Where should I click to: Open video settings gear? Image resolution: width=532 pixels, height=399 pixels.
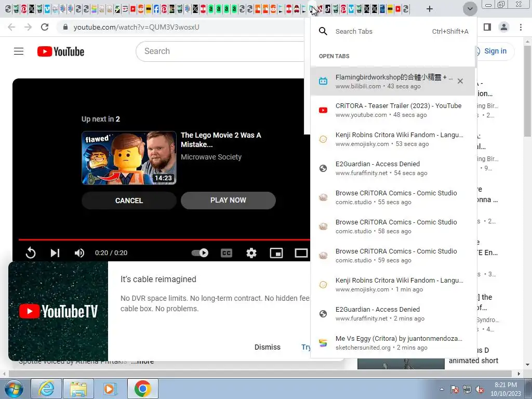(x=251, y=253)
